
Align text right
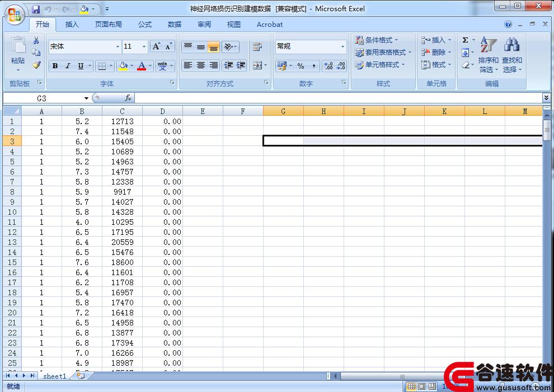pos(213,65)
